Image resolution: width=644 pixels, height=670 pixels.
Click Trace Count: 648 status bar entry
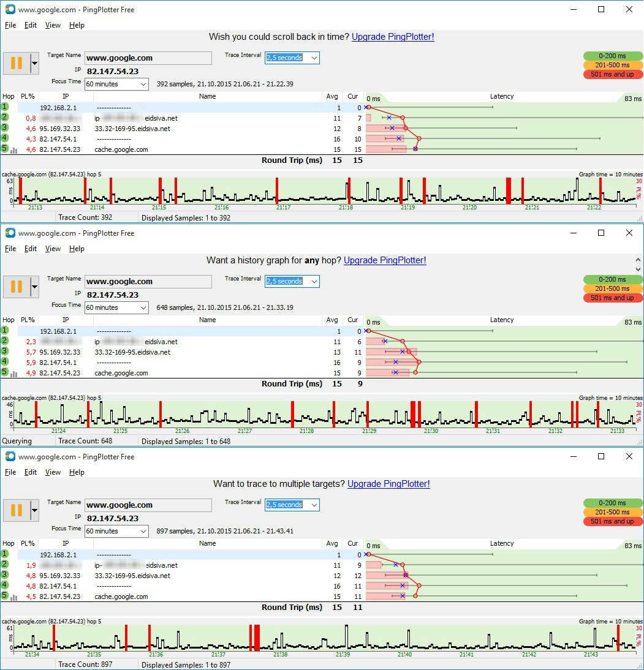click(85, 441)
